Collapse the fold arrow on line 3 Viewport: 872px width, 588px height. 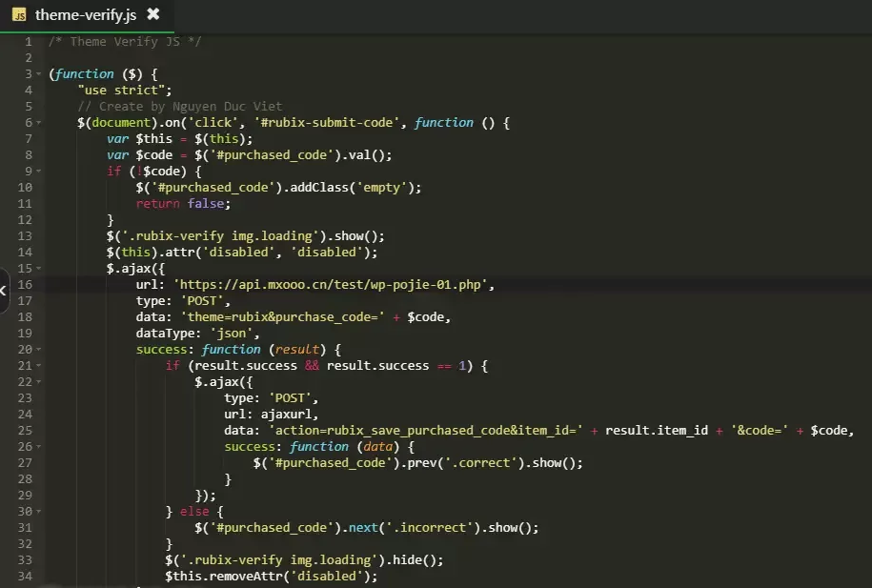tap(39, 74)
